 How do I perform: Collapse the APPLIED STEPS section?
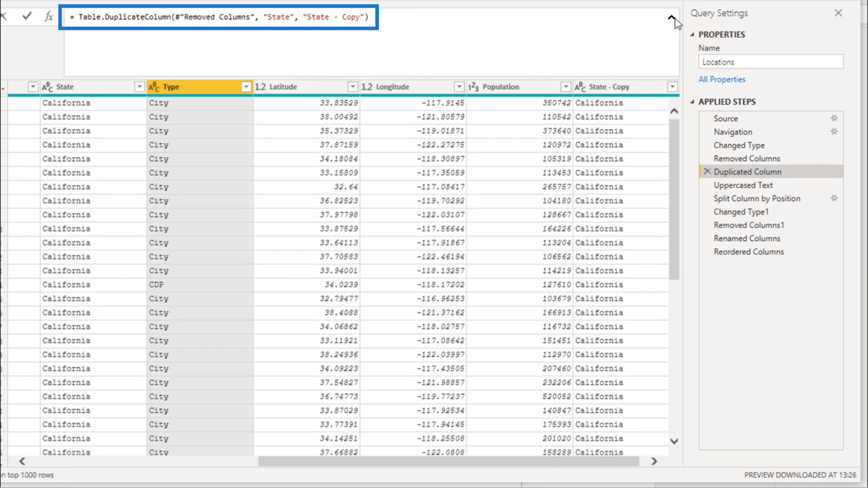click(x=692, y=101)
